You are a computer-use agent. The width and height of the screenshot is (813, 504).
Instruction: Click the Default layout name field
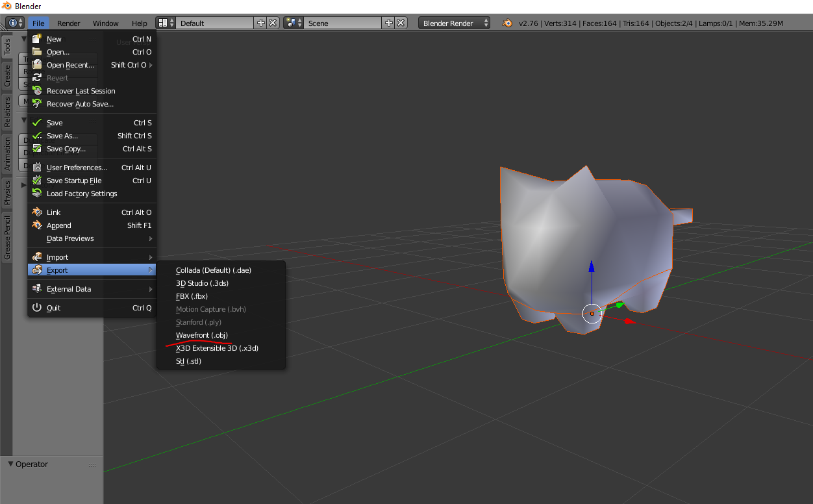214,23
